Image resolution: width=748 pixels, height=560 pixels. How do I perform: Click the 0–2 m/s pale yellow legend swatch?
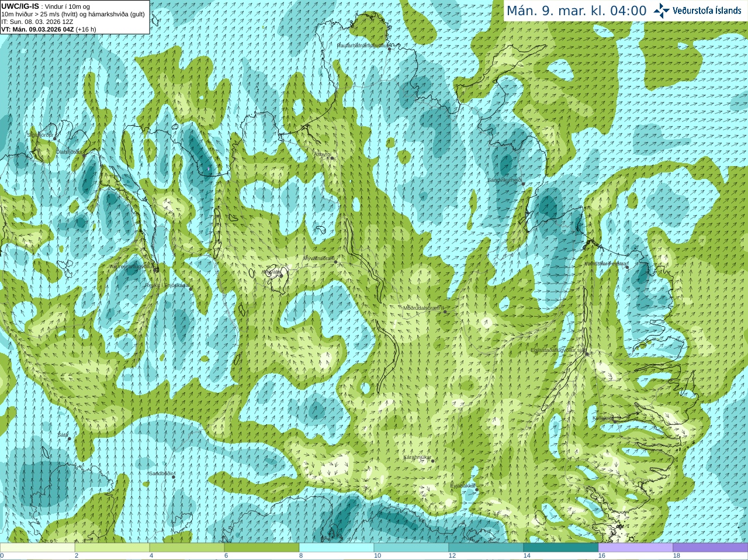(37, 548)
